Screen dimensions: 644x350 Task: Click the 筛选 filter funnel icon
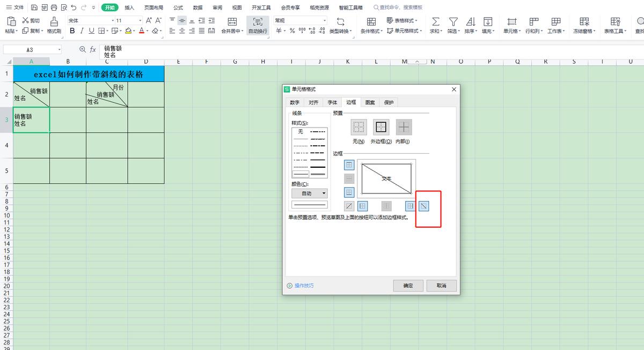[453, 21]
